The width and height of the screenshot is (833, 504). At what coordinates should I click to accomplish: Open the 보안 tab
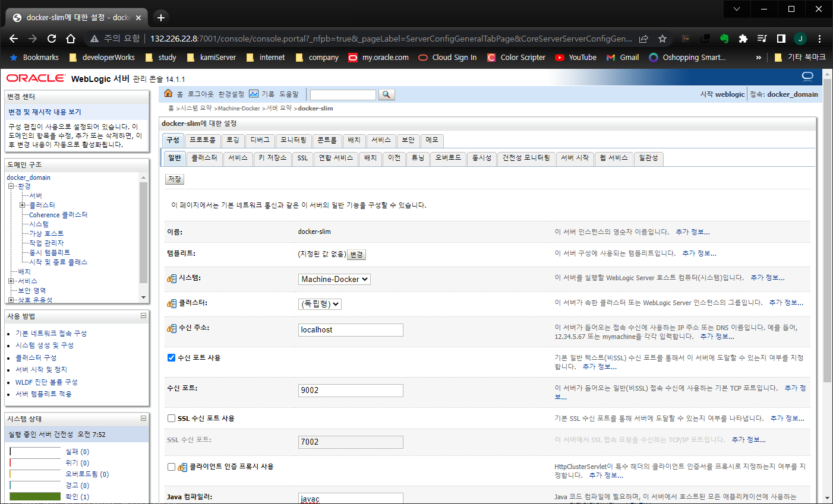[408, 140]
